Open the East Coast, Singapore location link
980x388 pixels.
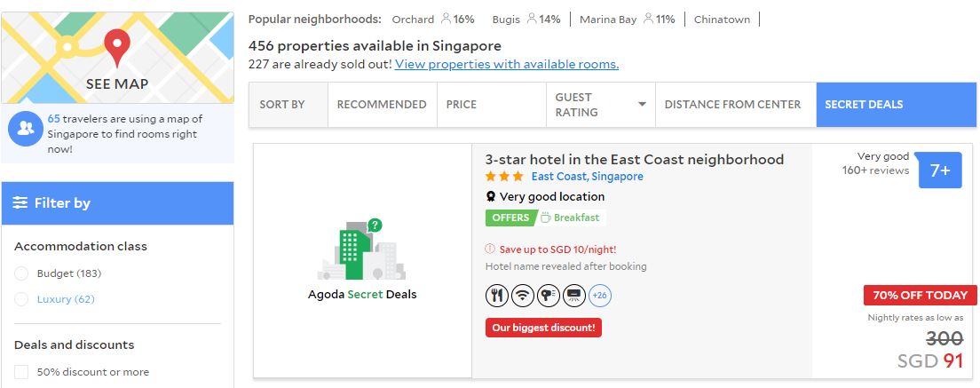click(x=587, y=177)
